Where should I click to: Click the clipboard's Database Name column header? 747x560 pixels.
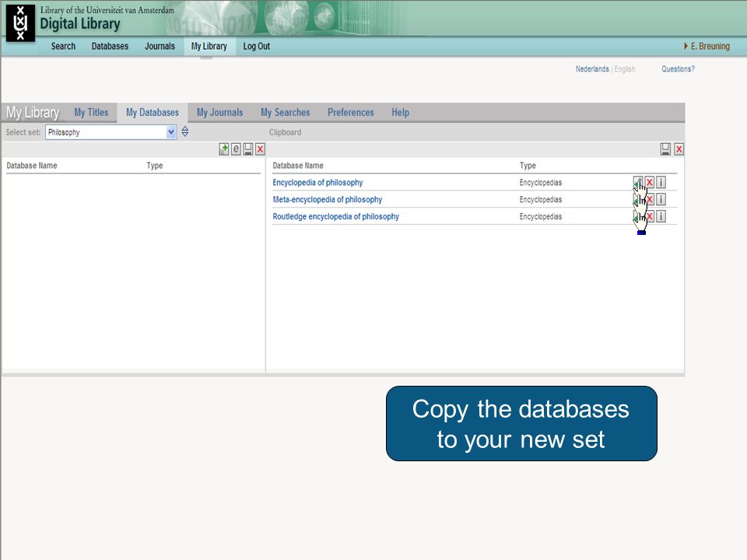coord(298,165)
